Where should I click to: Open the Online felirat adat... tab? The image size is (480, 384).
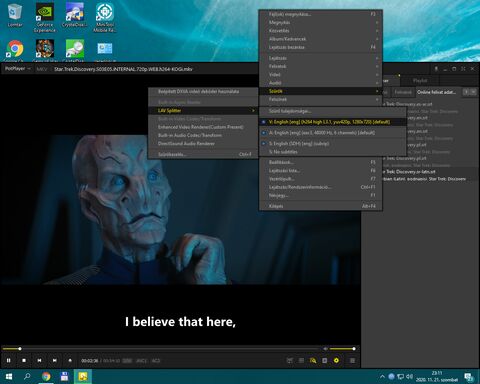(437, 92)
